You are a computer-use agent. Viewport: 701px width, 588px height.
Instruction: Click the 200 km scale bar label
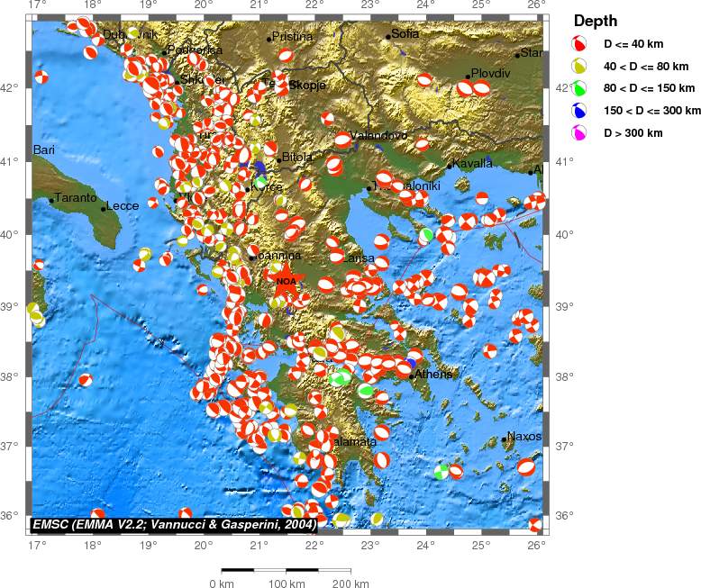click(x=350, y=583)
